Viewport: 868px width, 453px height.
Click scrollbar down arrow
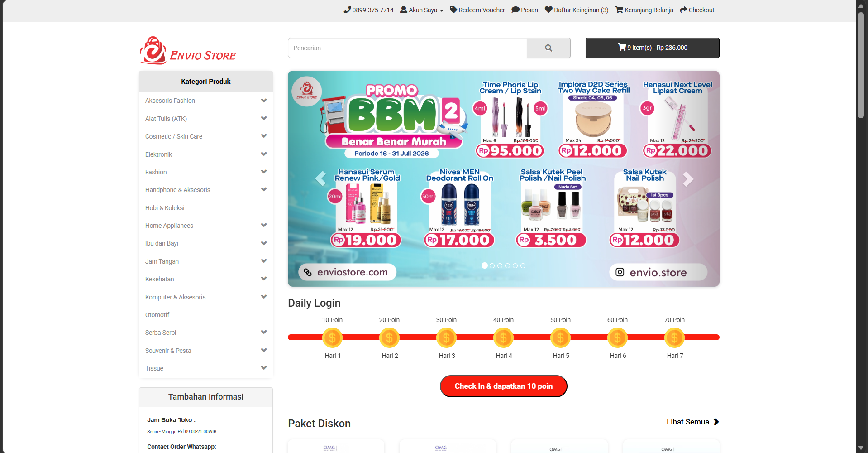861,448
